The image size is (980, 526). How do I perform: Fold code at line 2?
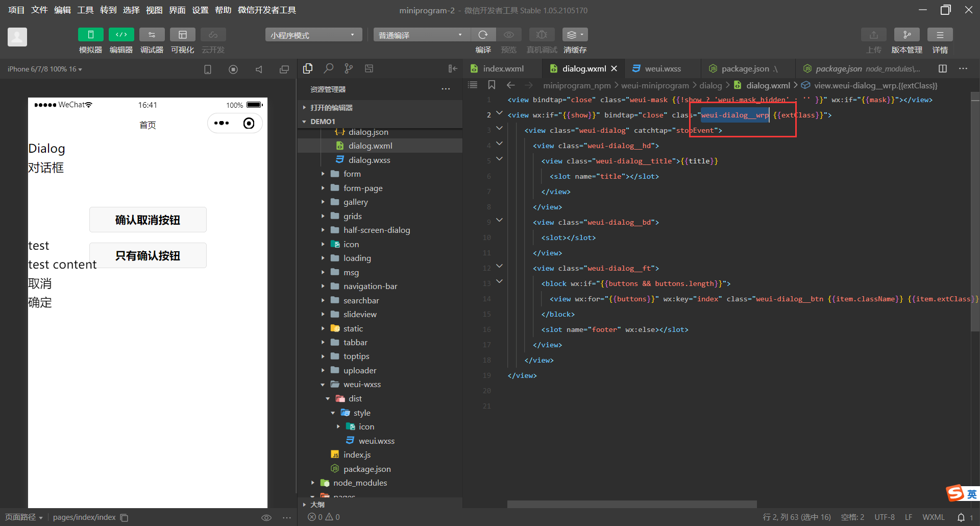tap(500, 113)
